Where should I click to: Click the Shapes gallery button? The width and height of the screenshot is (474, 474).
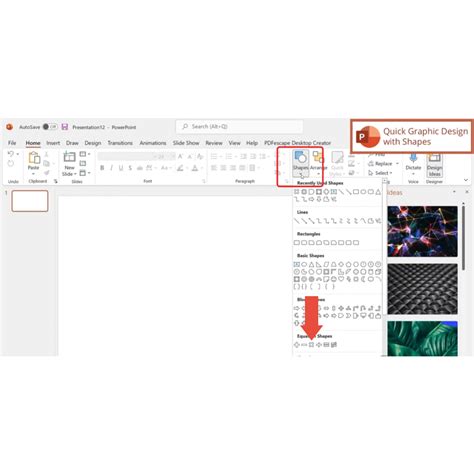pos(301,163)
